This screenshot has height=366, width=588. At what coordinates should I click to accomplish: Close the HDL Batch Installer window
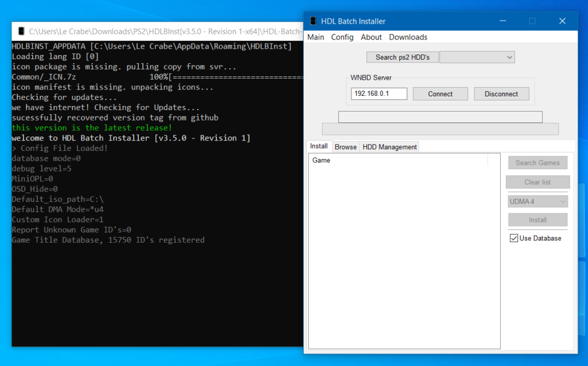pyautogui.click(x=562, y=21)
